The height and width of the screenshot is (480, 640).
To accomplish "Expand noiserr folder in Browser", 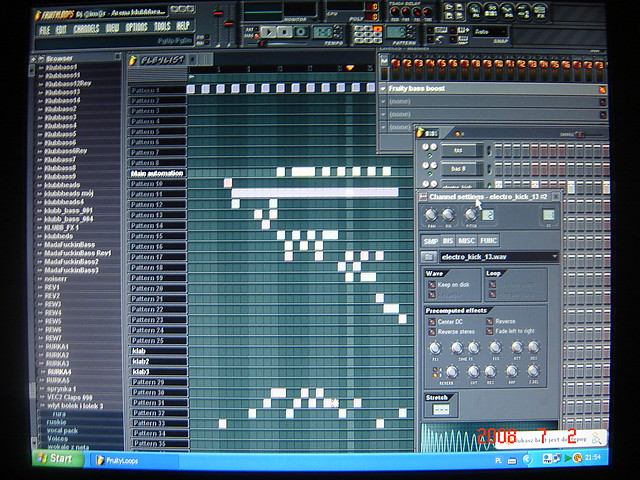I will (40, 279).
